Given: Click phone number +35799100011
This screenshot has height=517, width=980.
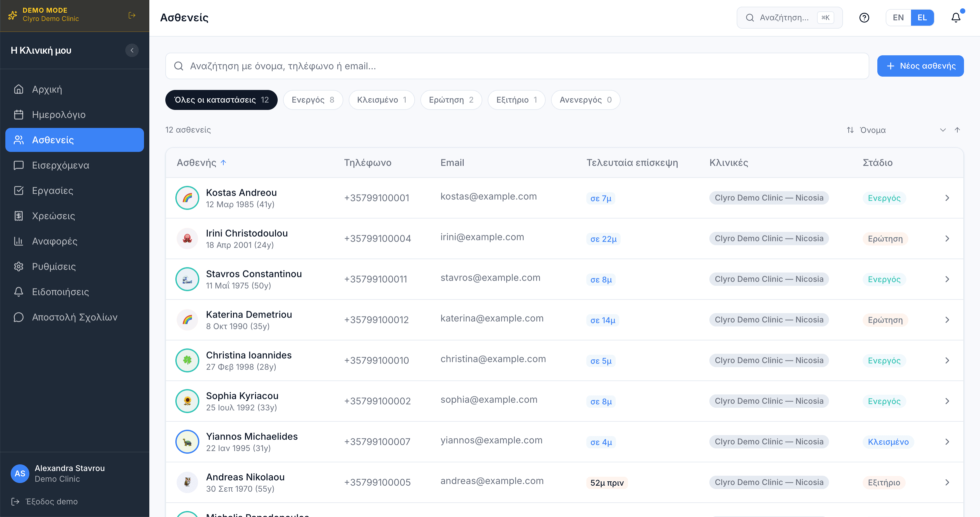Looking at the screenshot, I should pyautogui.click(x=375, y=279).
